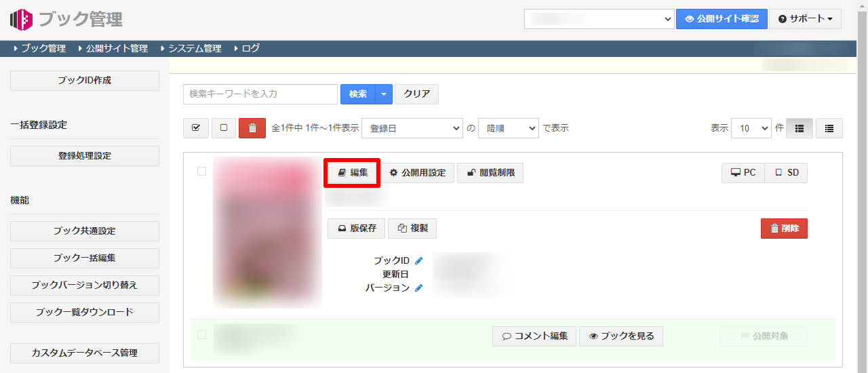
Task: Click the search keyword input field
Action: (x=260, y=94)
